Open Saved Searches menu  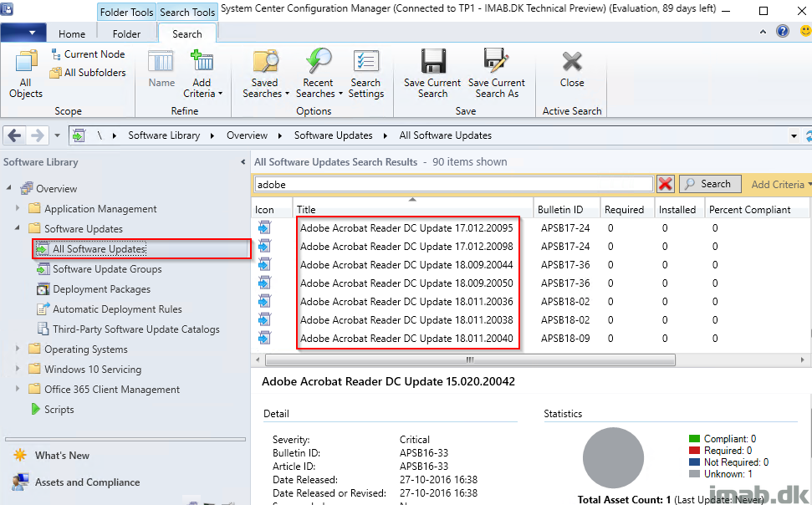tap(265, 74)
